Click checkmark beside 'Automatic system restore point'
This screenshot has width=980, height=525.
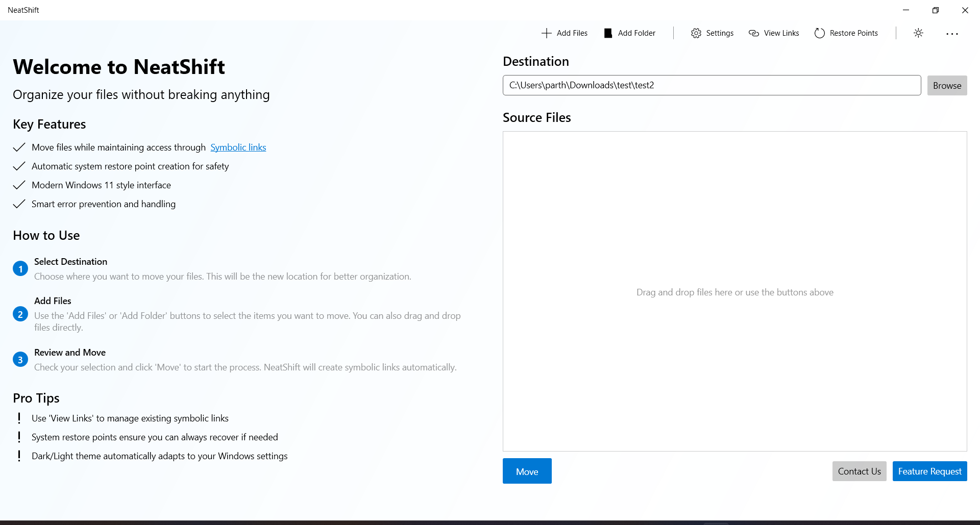(19, 166)
